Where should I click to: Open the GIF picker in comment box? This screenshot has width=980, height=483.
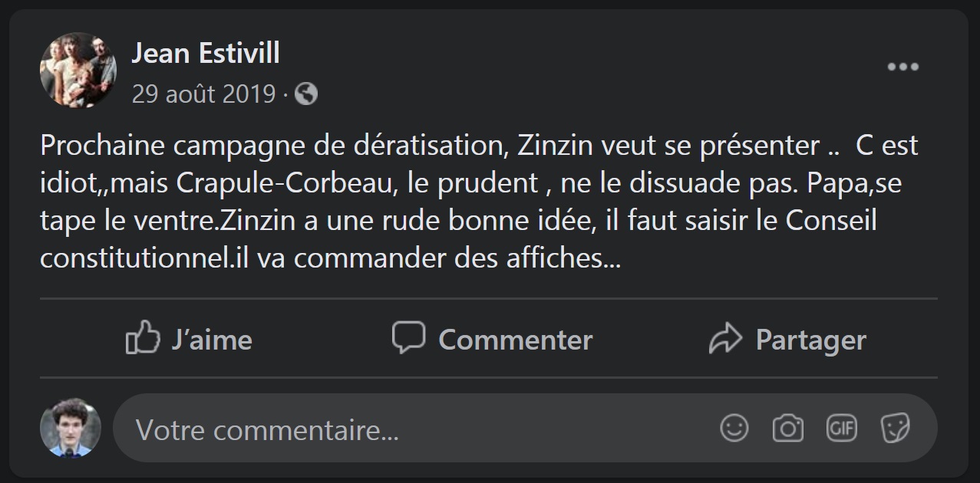(842, 428)
